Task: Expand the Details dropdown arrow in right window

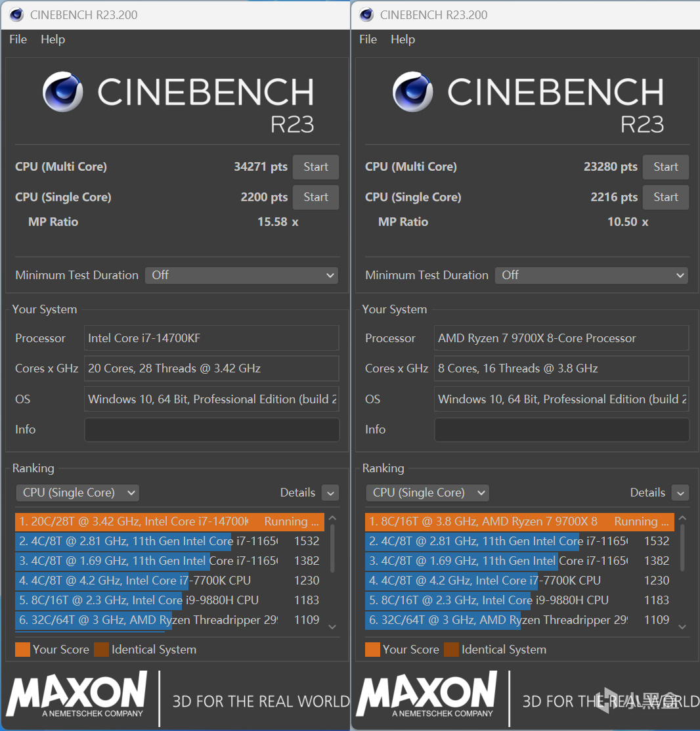Action: 680,493
